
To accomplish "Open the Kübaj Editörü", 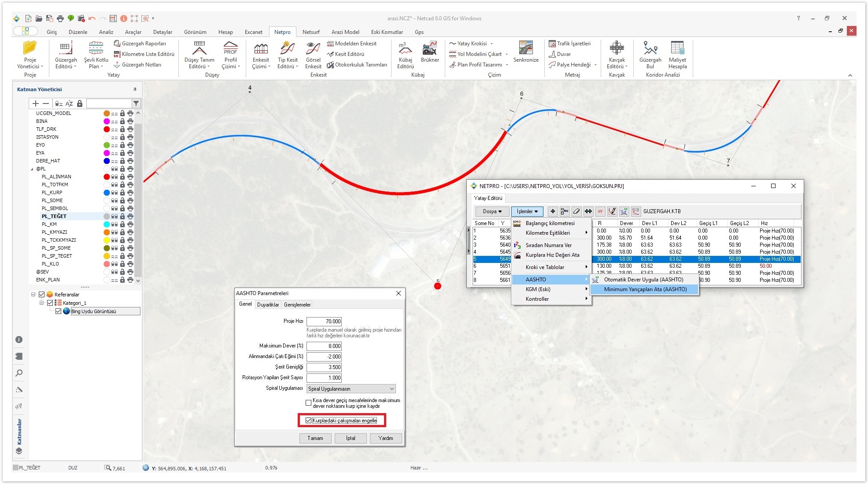I will [405, 55].
